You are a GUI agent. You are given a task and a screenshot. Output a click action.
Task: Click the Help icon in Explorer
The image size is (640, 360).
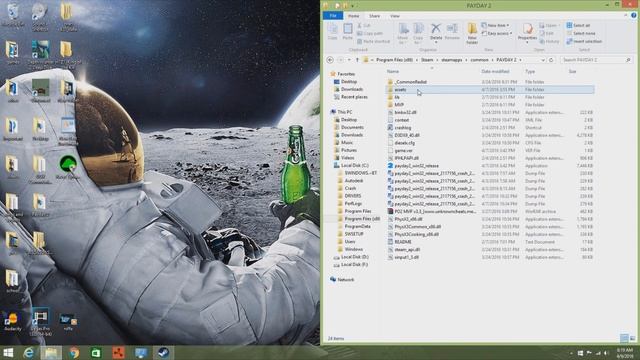[633, 16]
